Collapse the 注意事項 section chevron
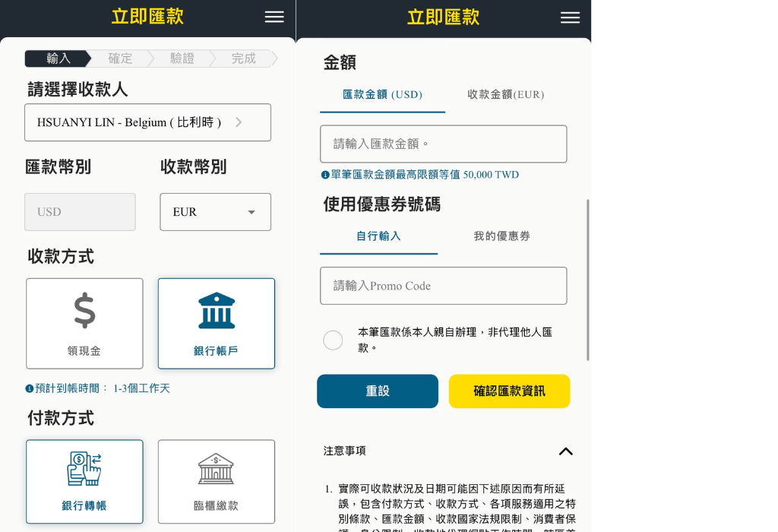 [565, 451]
